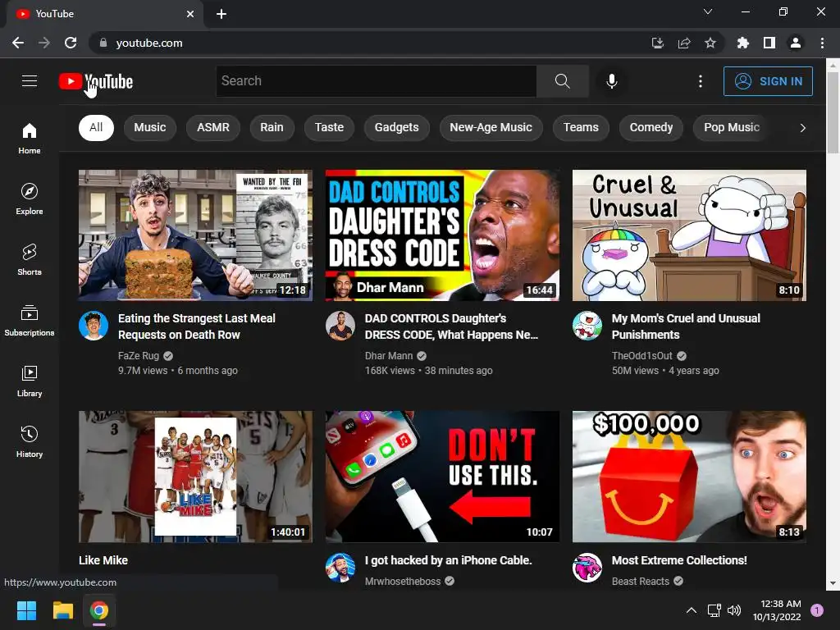The width and height of the screenshot is (840, 630).
Task: Open a new browser tab
Action: [221, 14]
